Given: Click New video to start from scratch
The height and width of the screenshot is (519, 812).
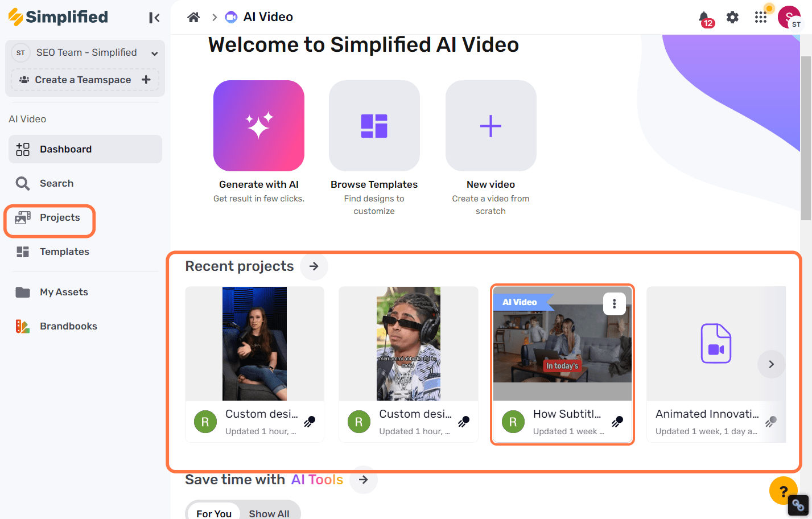Looking at the screenshot, I should point(491,126).
